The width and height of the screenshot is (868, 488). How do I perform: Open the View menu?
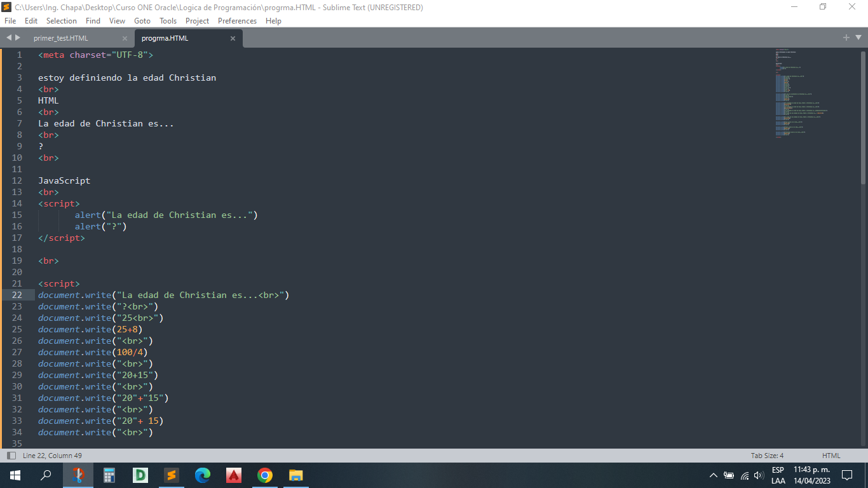pyautogui.click(x=118, y=21)
